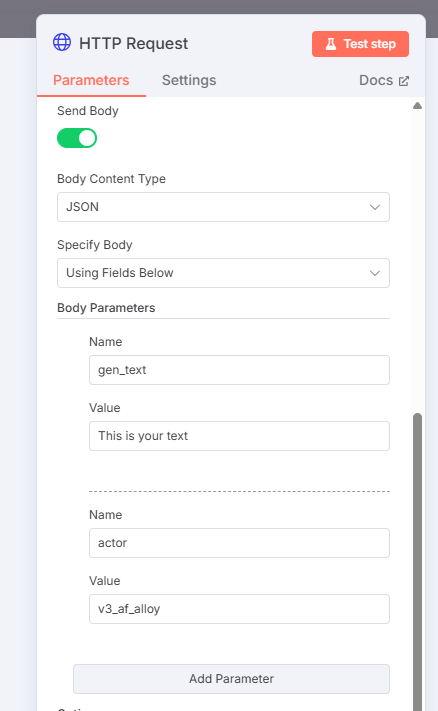Screen dimensions: 438x711
Task: Click the HTTP Request globe icon
Action: 62,42
